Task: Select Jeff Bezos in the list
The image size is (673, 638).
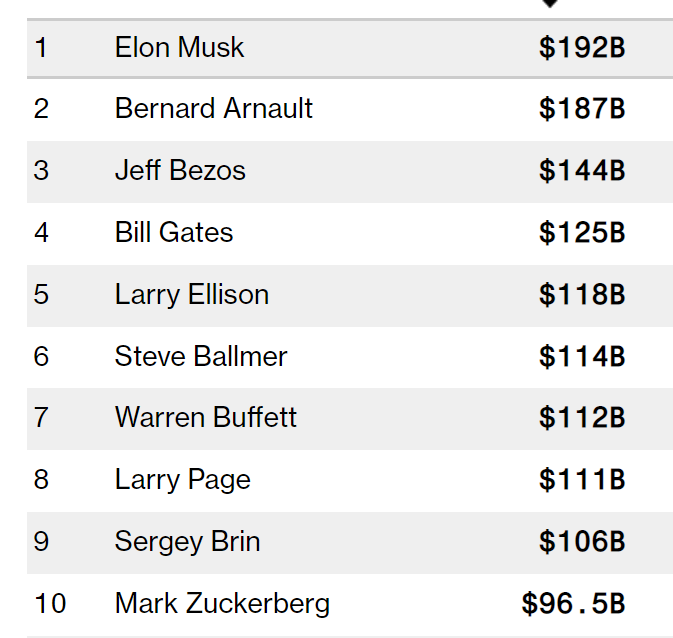Action: [x=180, y=170]
